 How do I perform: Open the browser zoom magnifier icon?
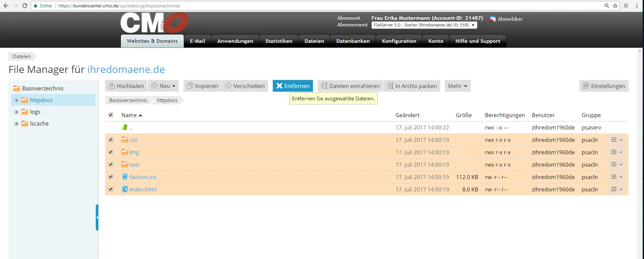click(607, 6)
